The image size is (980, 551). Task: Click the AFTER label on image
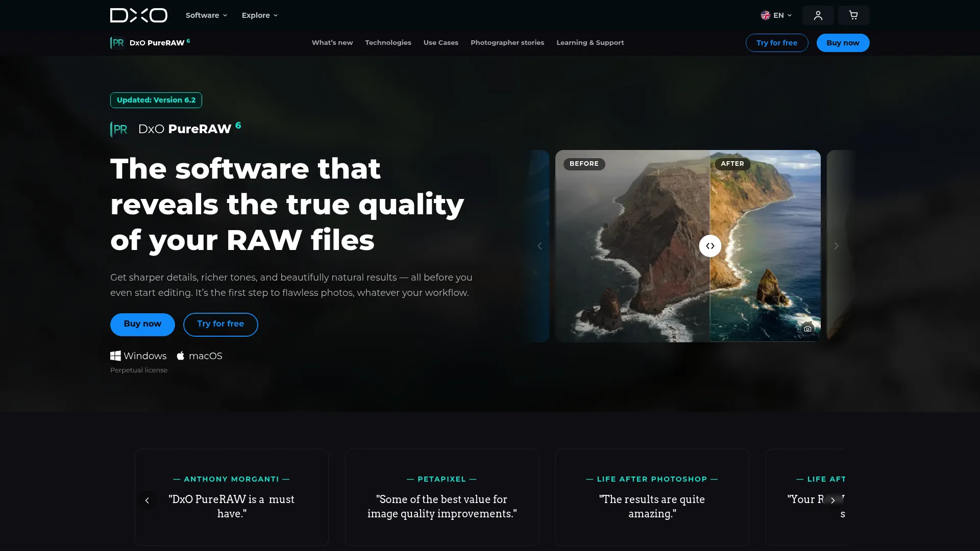[x=732, y=164]
